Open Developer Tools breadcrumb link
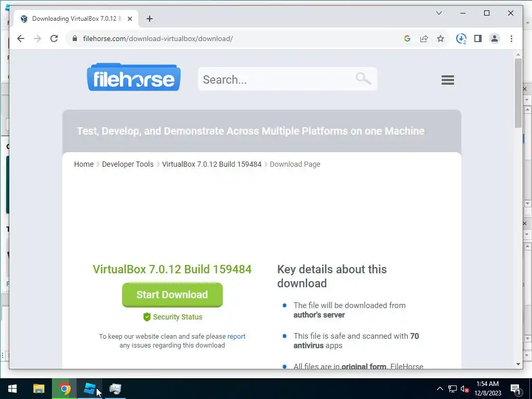 click(x=128, y=164)
